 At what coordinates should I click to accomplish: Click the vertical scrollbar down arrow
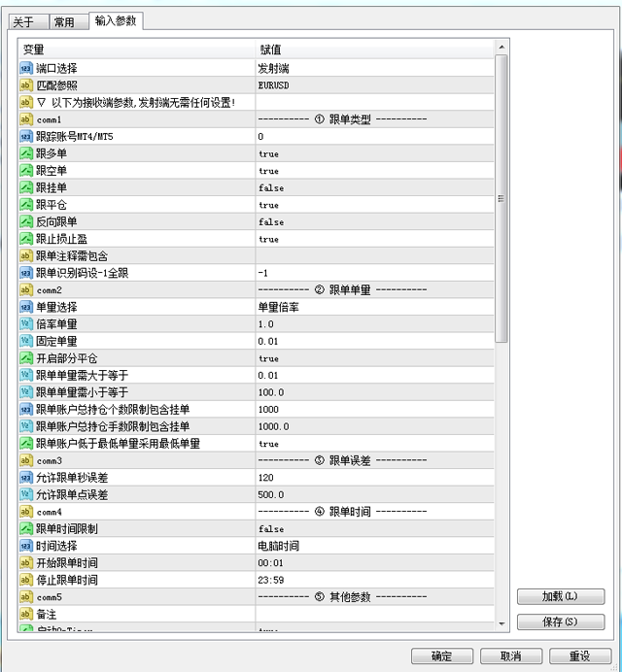point(501,622)
